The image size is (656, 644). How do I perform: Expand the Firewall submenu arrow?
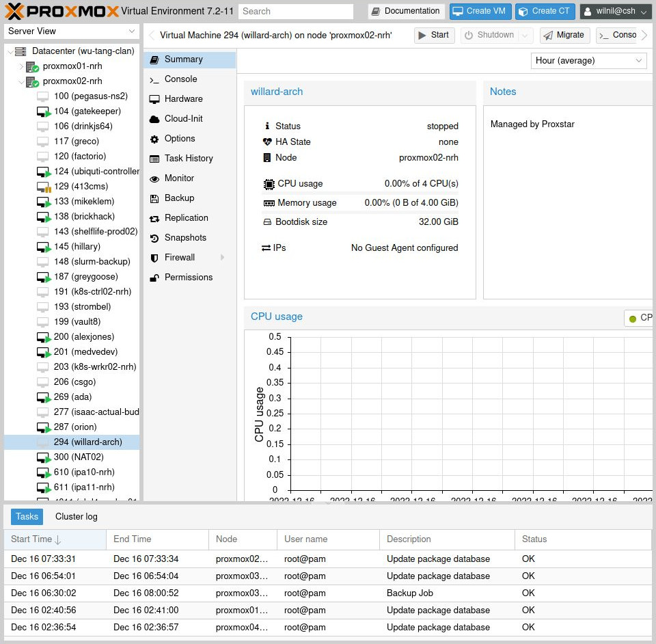223,258
